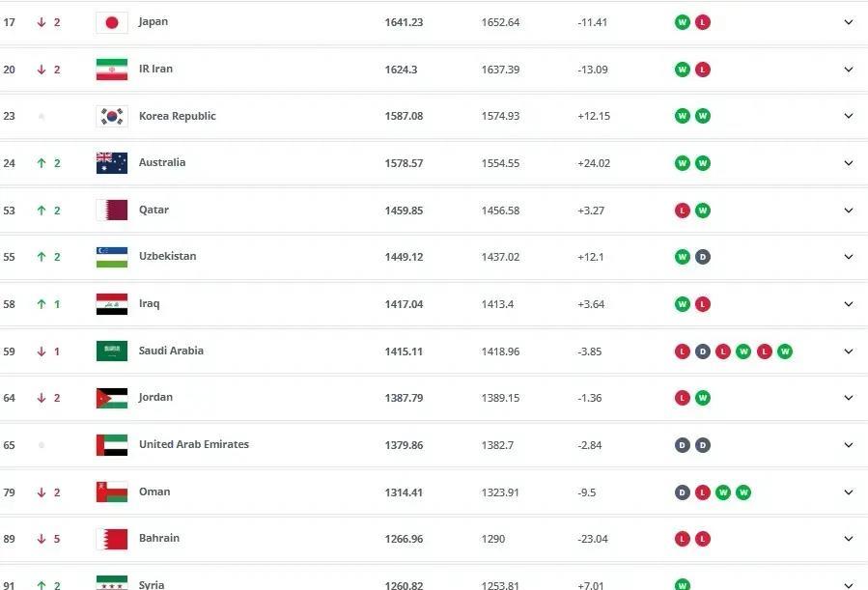868x590 pixels.
Task: Click the Qatar flag icon
Action: pos(112,211)
